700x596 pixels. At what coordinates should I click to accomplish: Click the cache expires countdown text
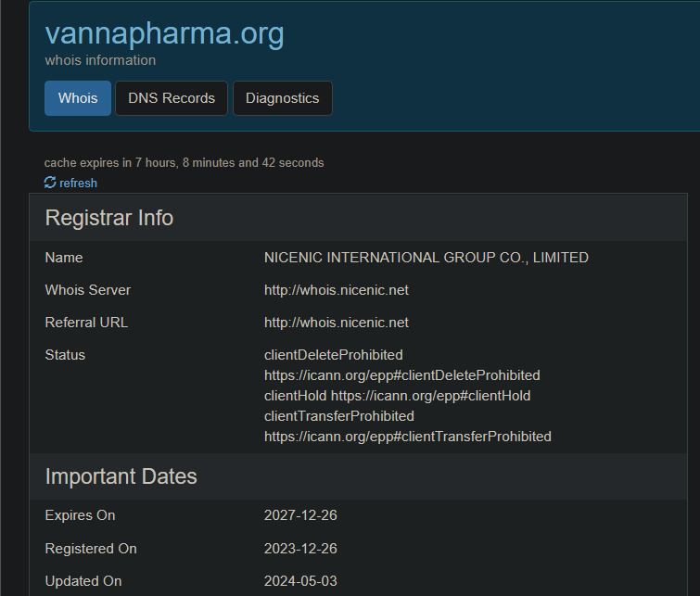[184, 163]
